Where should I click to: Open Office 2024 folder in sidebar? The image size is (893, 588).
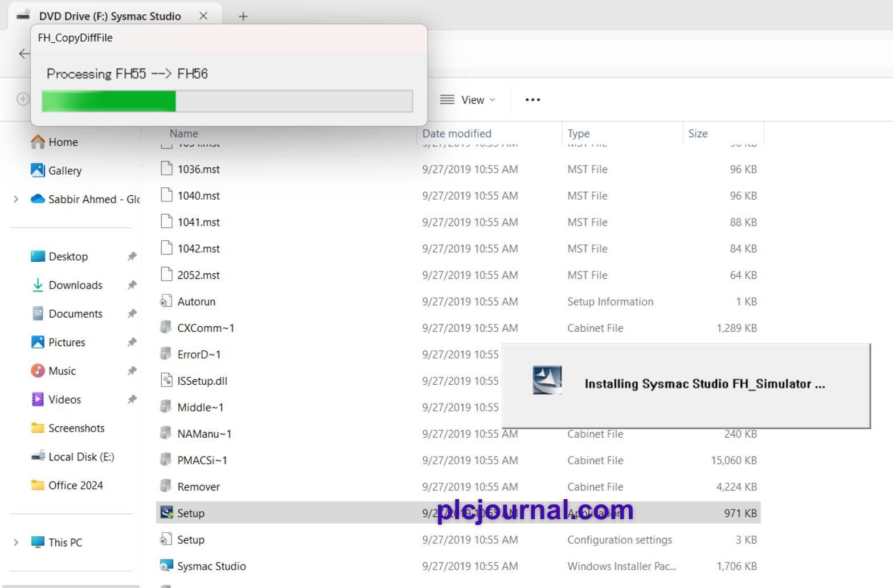(x=75, y=485)
